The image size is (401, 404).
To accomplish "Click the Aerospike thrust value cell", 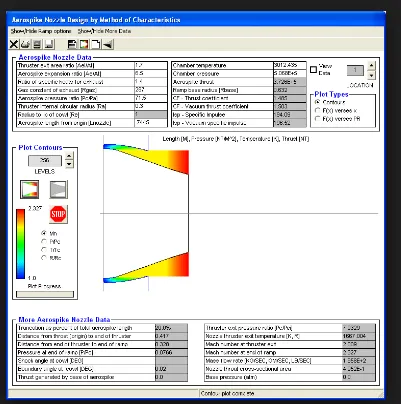I will coord(290,82).
